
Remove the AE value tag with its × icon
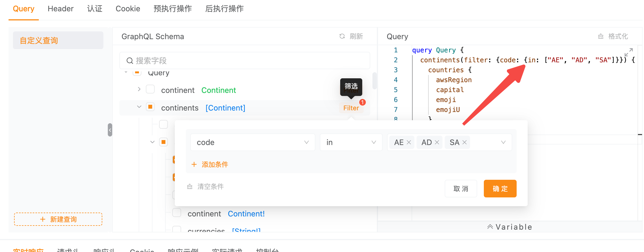coord(409,142)
